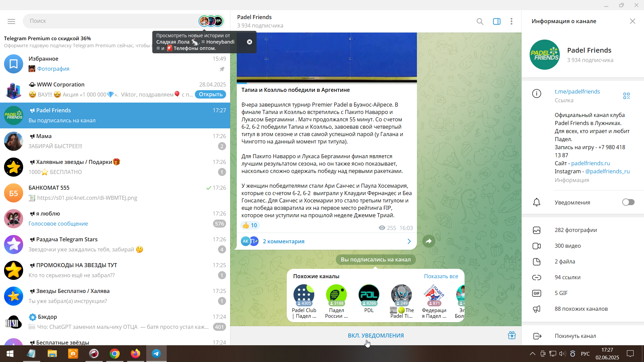Screen dimensions: 644x362
Task: Open the Халявные звезды / Подарки chat
Action: (x=115, y=167)
